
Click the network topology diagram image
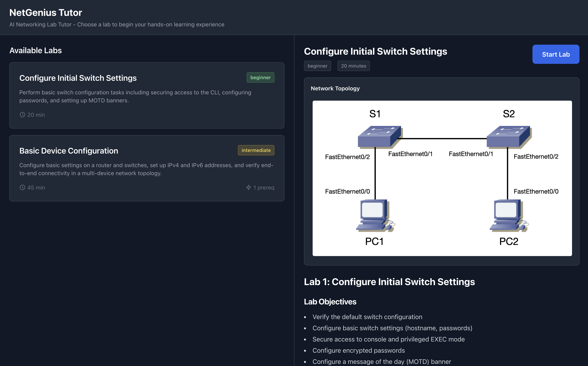coord(442,178)
